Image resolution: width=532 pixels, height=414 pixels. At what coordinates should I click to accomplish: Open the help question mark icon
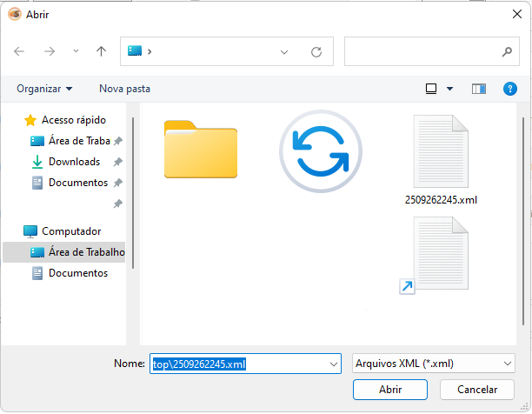click(510, 89)
